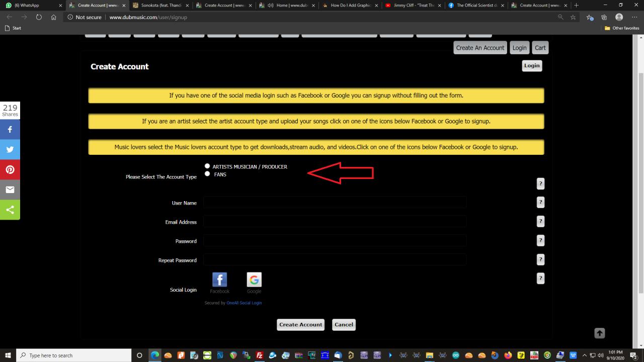644x362 pixels.
Task: Open the volume control in system tray
Action: coord(601,355)
